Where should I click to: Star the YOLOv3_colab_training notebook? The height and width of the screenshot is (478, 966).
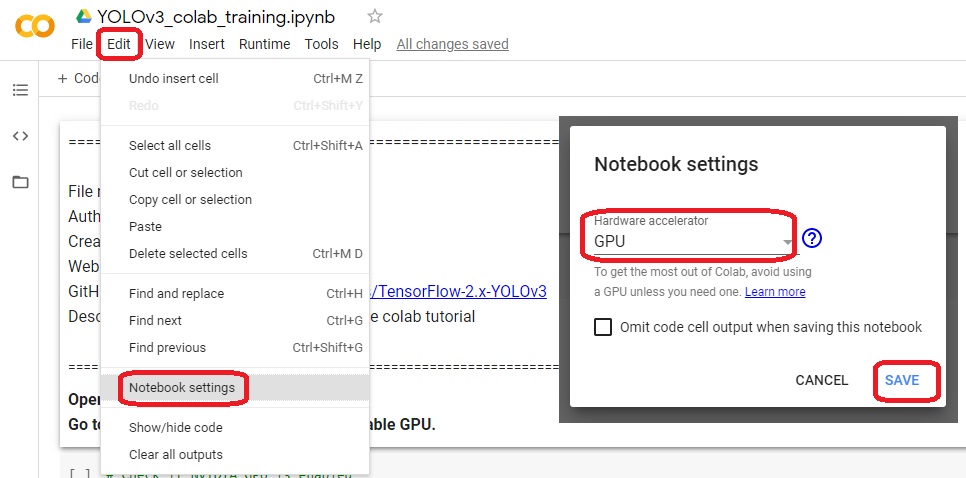[x=375, y=17]
